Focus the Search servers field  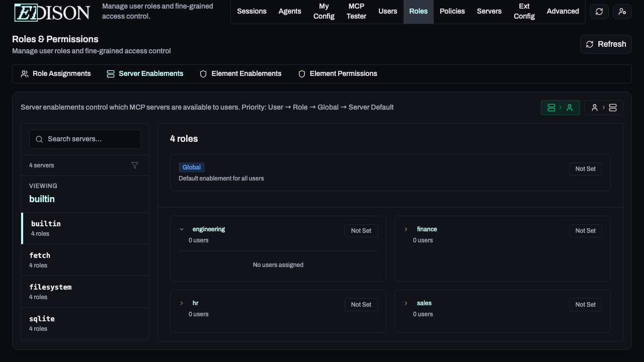click(91, 139)
